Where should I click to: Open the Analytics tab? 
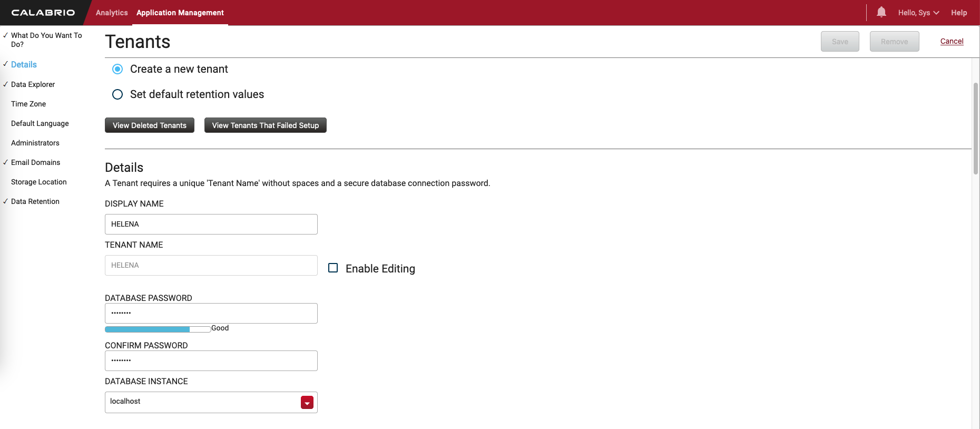(112, 13)
